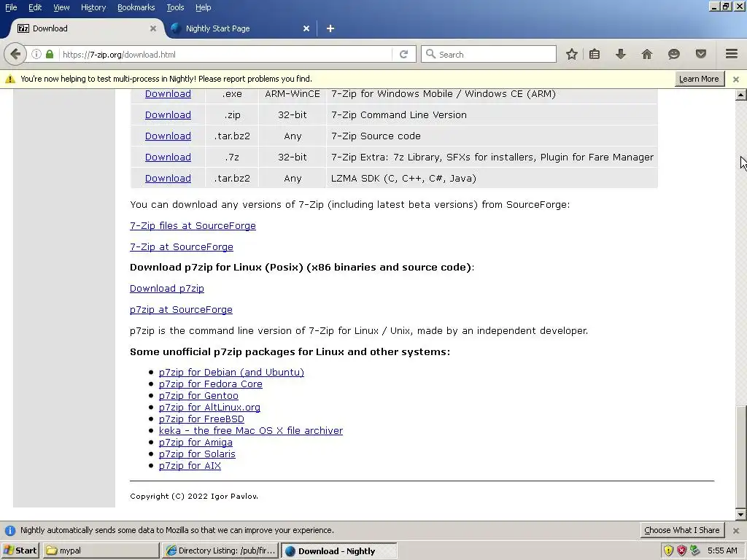Image resolution: width=747 pixels, height=560 pixels.
Task: Open p7zip for Fedora Core link
Action: (x=211, y=384)
